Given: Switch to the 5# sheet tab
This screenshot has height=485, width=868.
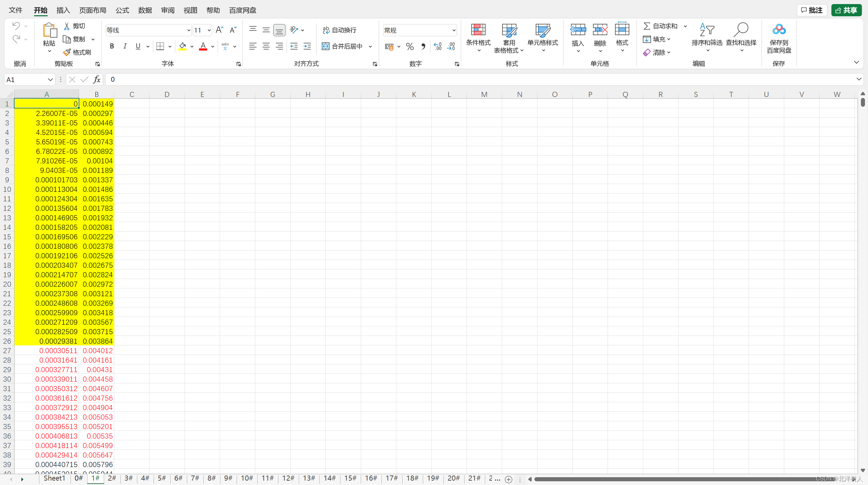Looking at the screenshot, I should 162,478.
